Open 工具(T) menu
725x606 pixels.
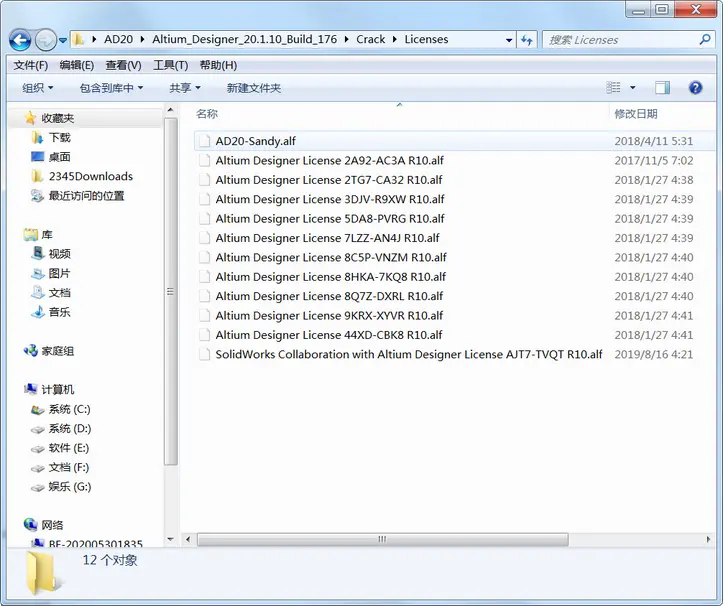(171, 65)
